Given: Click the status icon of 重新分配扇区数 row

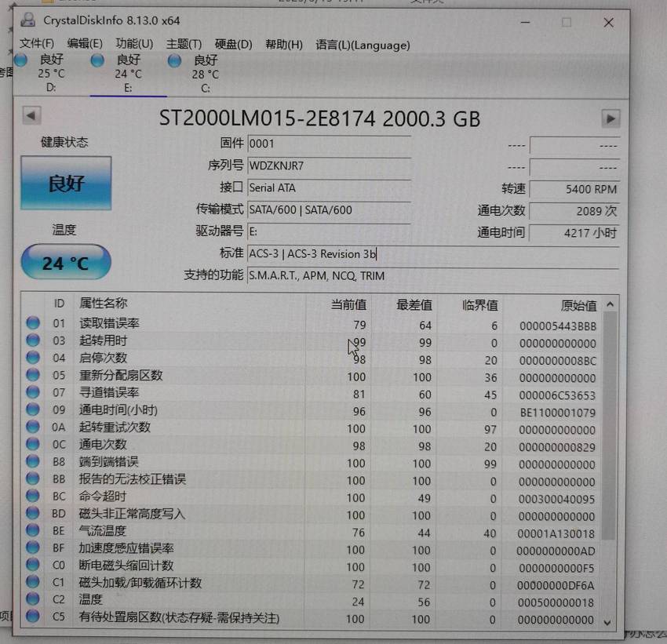Looking at the screenshot, I should [x=33, y=375].
